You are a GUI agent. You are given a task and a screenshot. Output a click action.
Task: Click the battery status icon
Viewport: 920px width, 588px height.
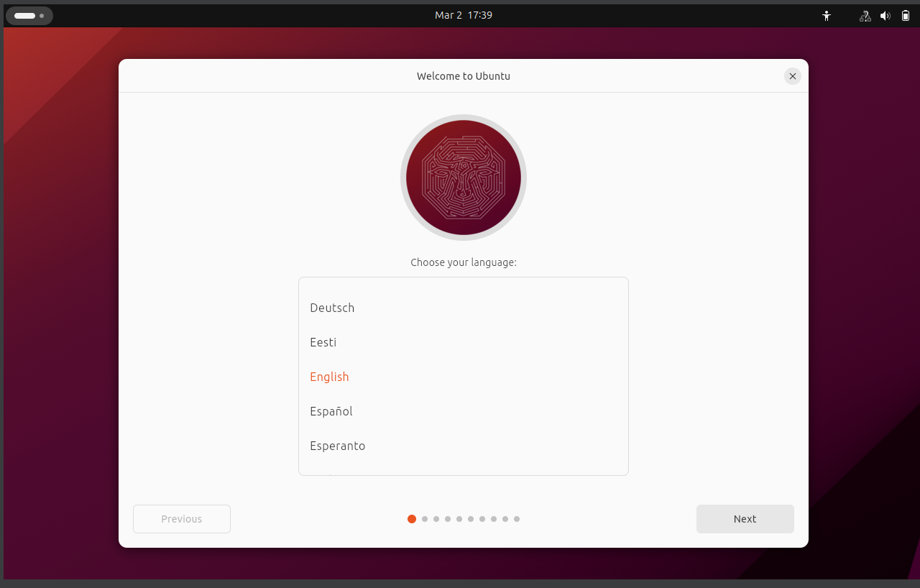pyautogui.click(x=906, y=15)
